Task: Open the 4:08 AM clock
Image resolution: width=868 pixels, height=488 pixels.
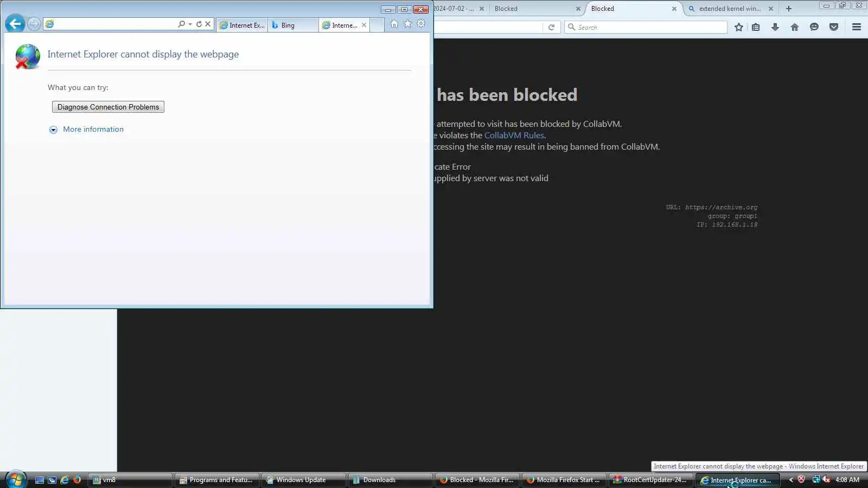Action: click(847, 480)
